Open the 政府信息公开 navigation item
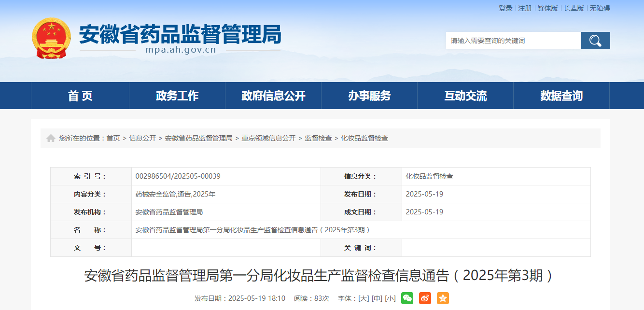This screenshot has height=310, width=644. (273, 96)
